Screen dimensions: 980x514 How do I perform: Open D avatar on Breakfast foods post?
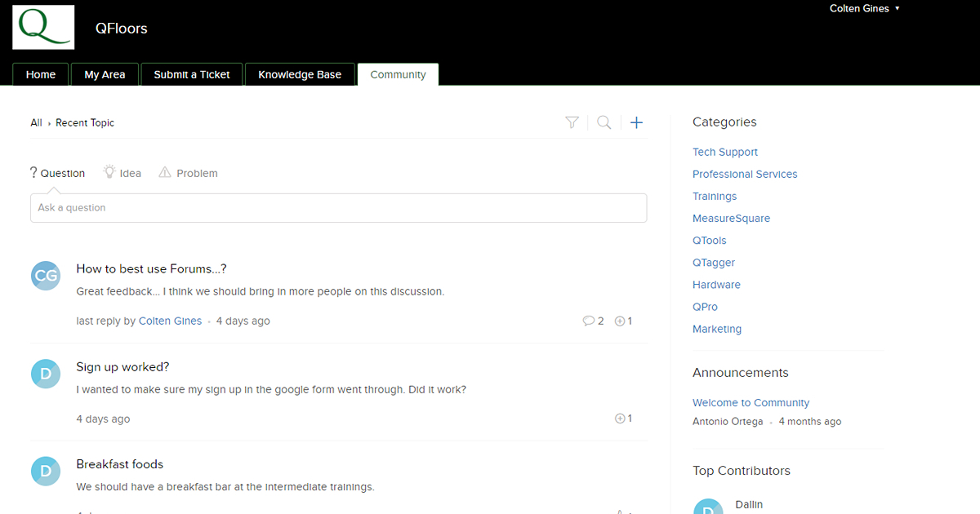[x=46, y=471]
